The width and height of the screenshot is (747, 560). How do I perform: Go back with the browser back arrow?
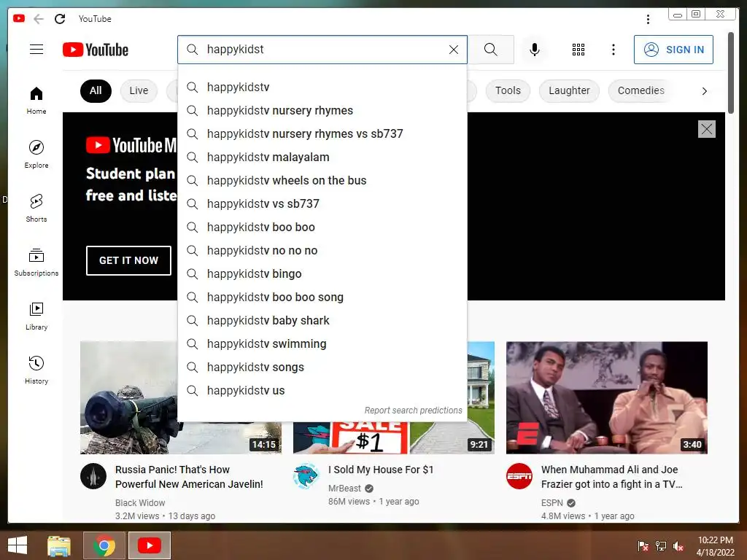[x=39, y=19]
